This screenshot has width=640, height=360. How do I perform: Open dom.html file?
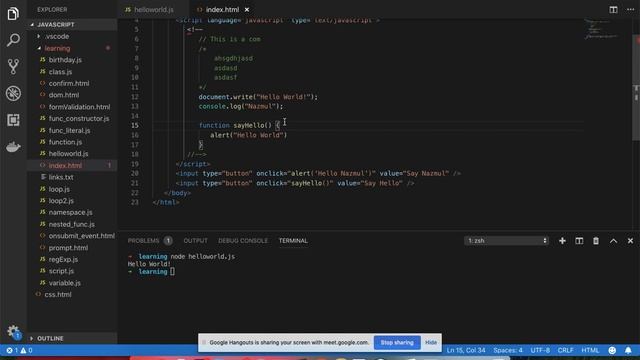[x=72, y=95]
